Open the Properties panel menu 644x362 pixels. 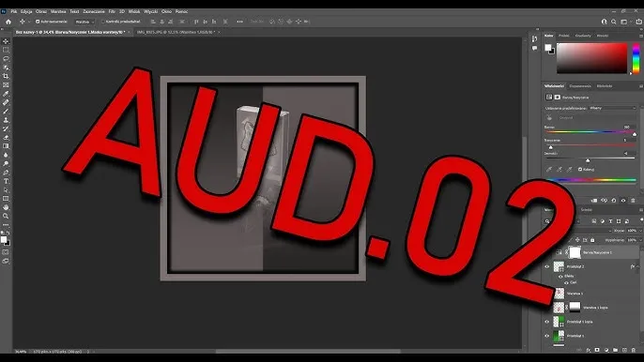[640, 86]
